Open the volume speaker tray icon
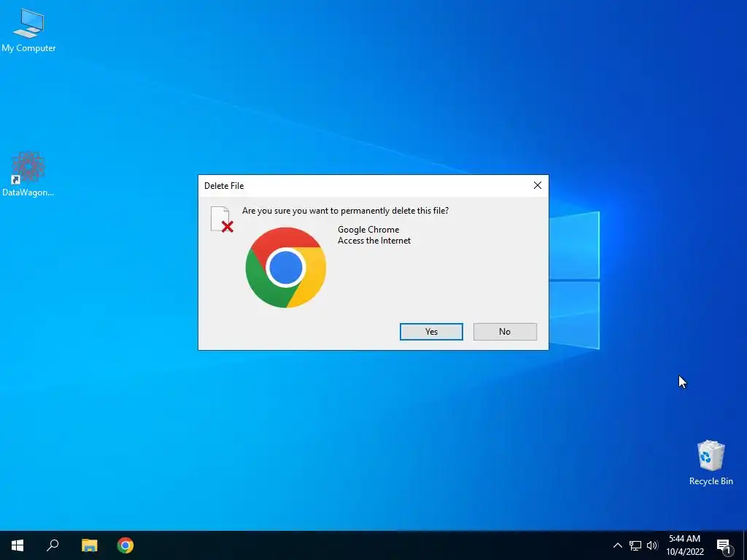The height and width of the screenshot is (560, 747). [652, 545]
